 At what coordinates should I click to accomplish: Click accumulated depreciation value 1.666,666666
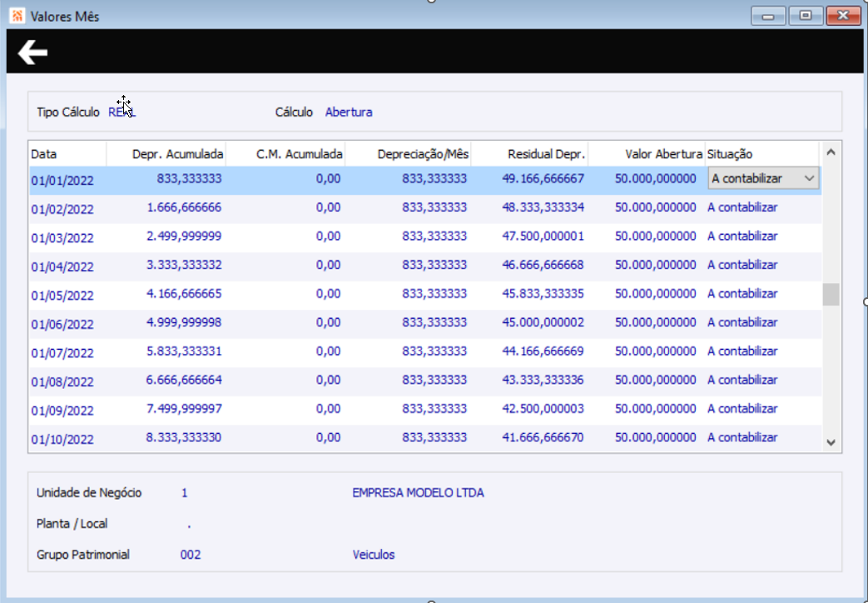[x=184, y=207]
